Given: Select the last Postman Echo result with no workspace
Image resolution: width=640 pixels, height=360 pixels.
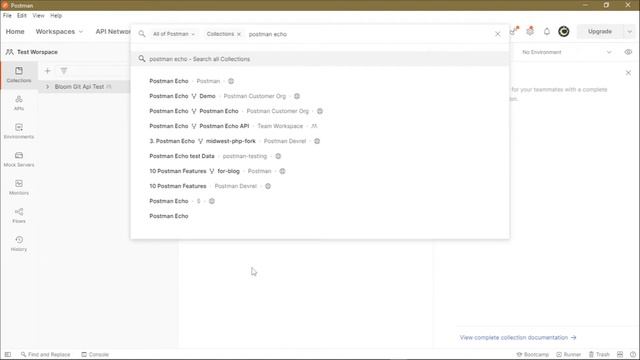Looking at the screenshot, I should point(320,216).
